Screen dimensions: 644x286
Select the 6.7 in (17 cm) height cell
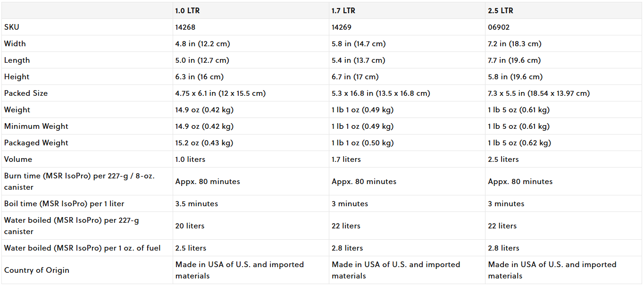355,77
